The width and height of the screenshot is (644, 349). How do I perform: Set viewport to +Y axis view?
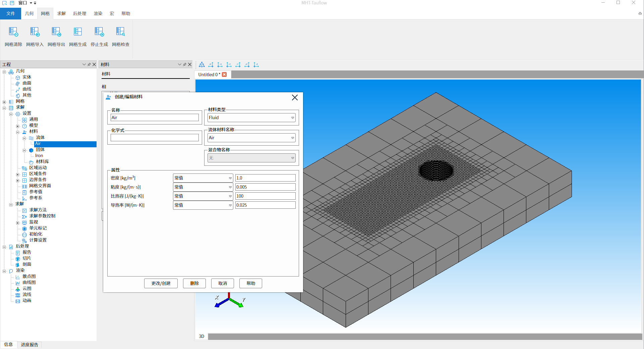pos(229,65)
